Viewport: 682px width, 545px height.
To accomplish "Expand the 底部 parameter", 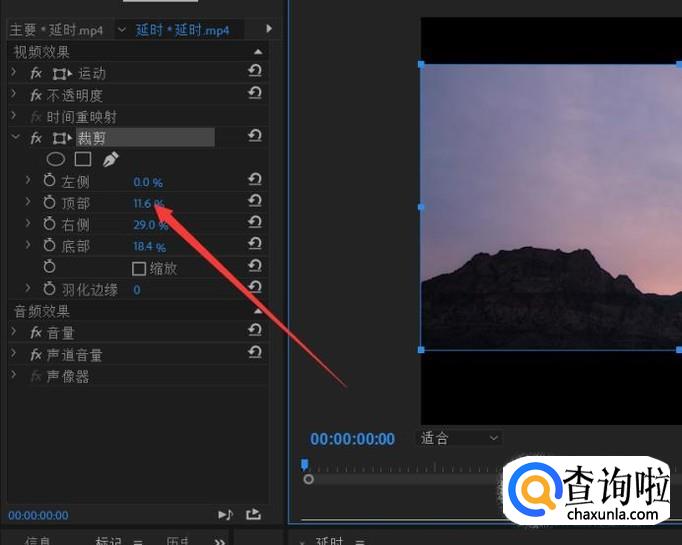I will coord(28,244).
